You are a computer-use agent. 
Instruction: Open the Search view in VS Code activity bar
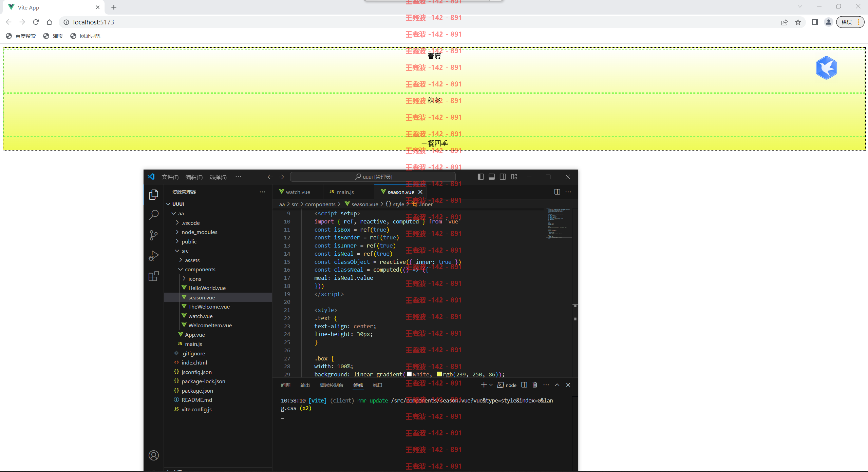[x=153, y=215]
